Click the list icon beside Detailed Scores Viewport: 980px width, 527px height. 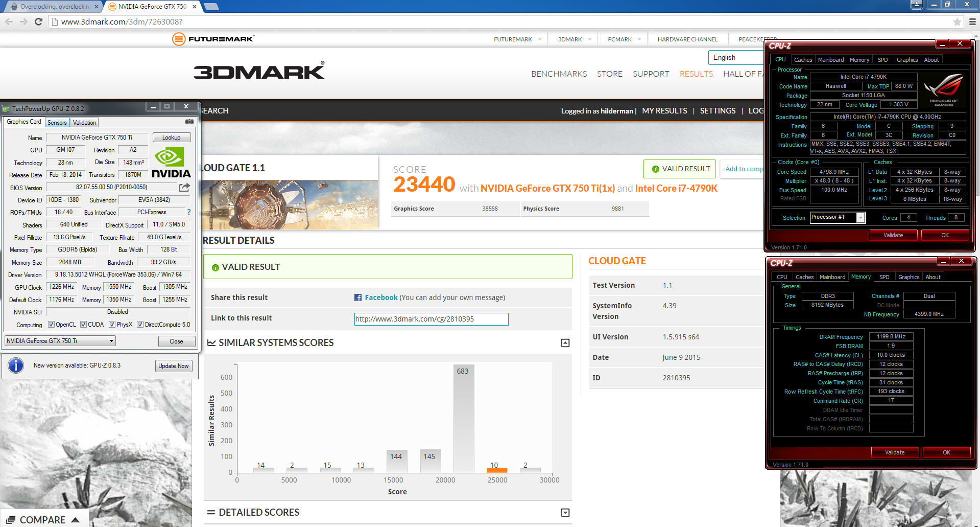211,512
